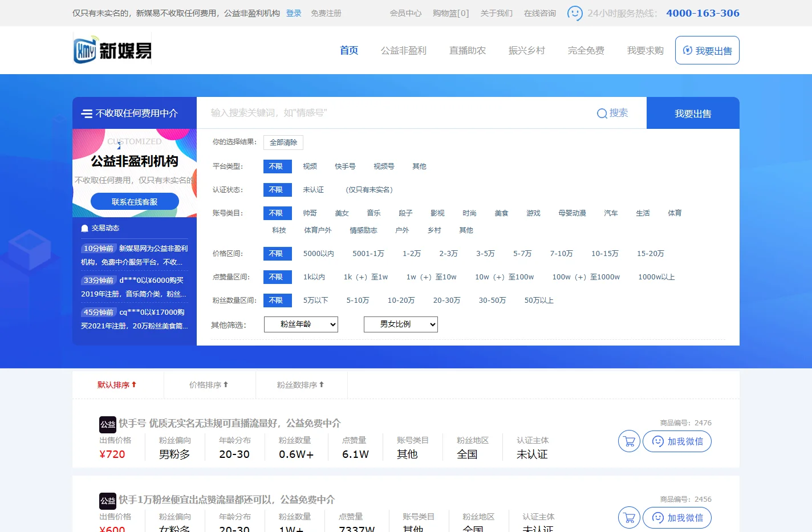Click the bell icon next to 交易动态

85,228
